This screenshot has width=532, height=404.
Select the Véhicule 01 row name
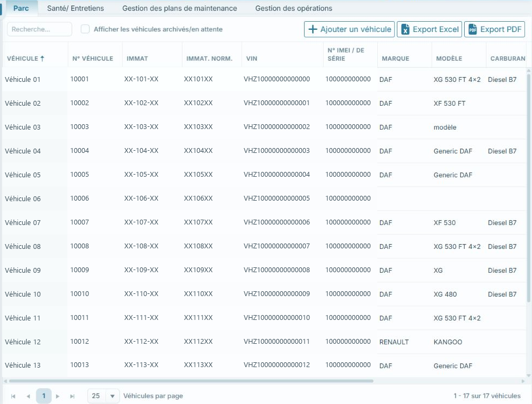tap(23, 80)
